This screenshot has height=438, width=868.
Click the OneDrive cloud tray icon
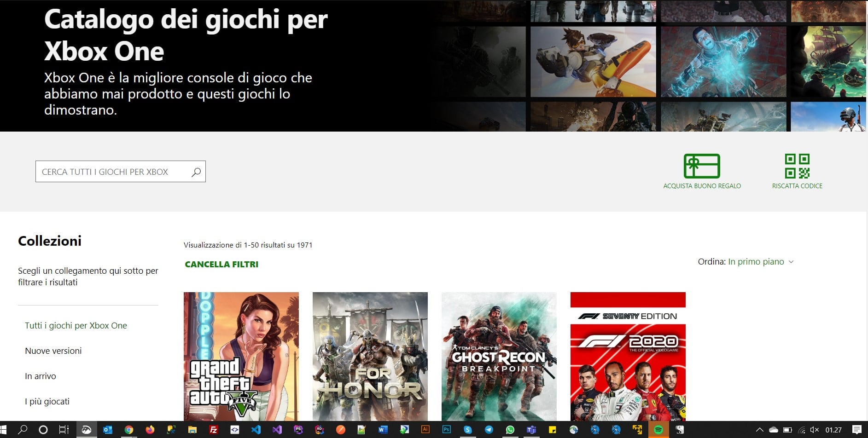point(774,430)
